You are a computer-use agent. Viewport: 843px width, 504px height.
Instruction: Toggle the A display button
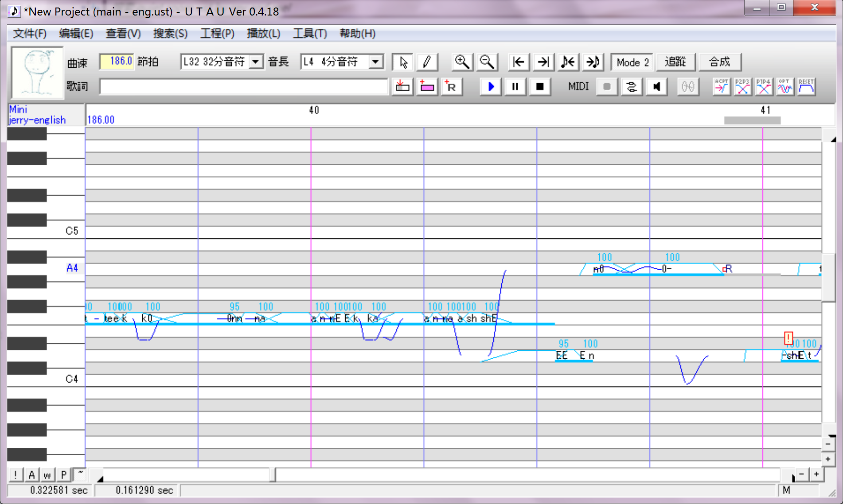[31, 475]
